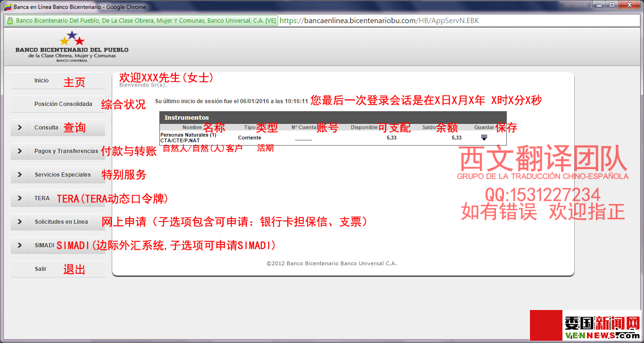This screenshot has height=343, width=644.
Task: Click the ©2012 Banco Bicentenario footer
Action: pos(331,263)
